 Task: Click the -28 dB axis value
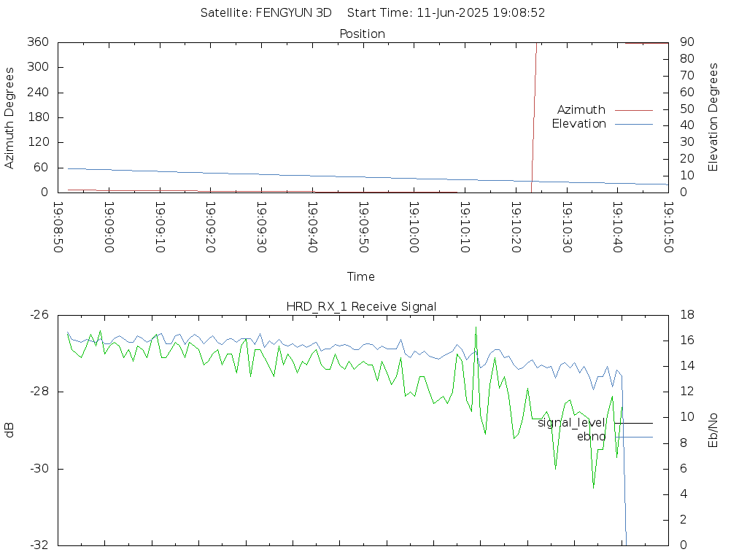click(x=39, y=392)
